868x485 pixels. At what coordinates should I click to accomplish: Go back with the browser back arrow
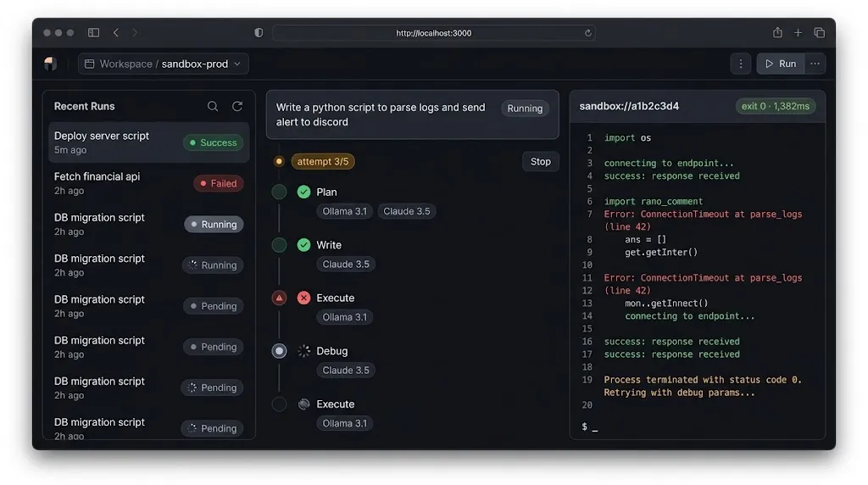click(115, 33)
